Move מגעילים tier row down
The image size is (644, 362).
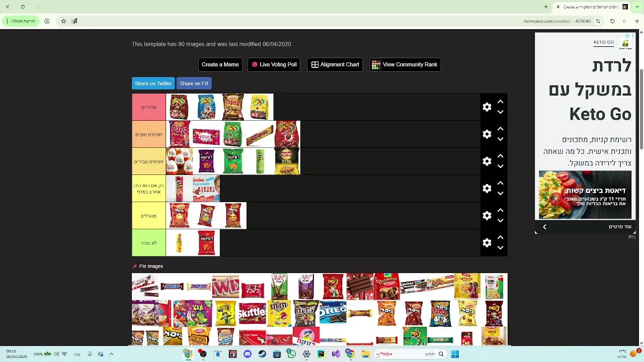pyautogui.click(x=500, y=221)
